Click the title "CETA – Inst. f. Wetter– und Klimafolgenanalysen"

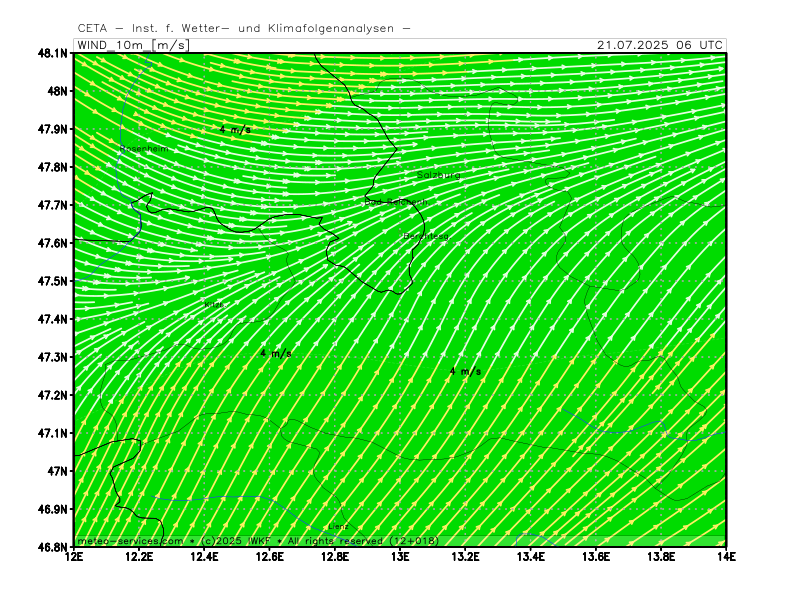[244, 29]
